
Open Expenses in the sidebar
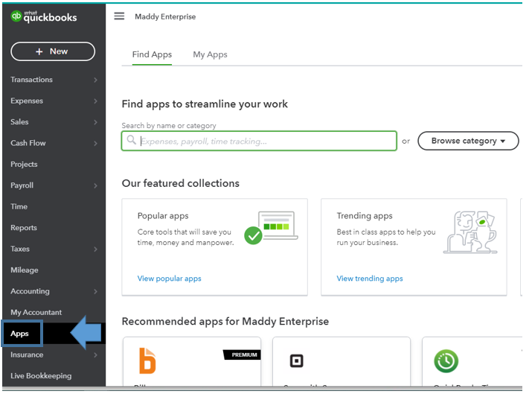[27, 101]
